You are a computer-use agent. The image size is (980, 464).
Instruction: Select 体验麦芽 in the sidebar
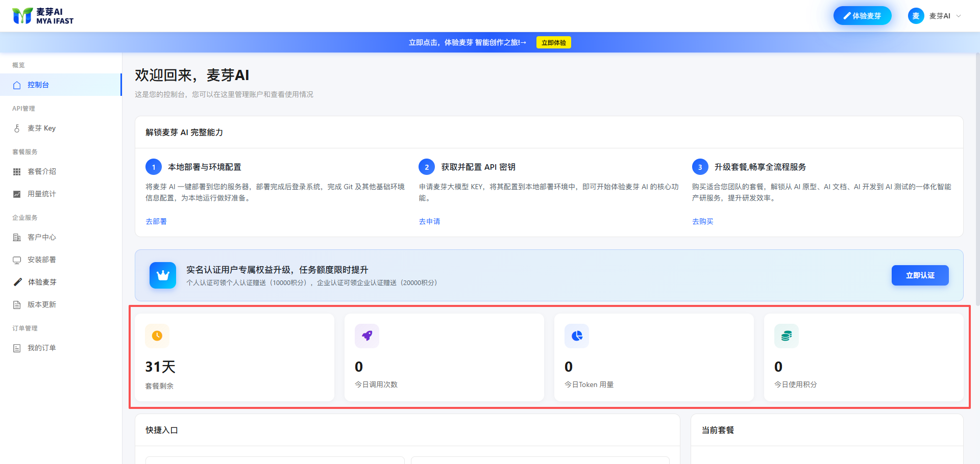pyautogui.click(x=61, y=282)
